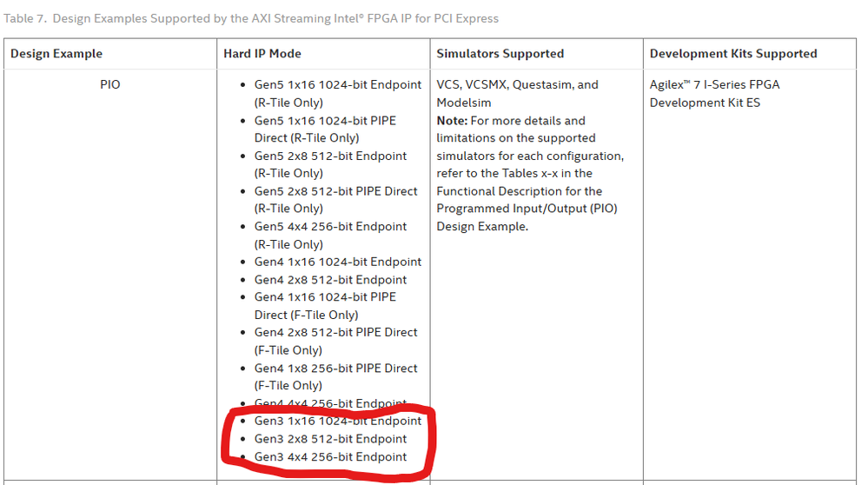
Task: Click Gen5 1x16 1024-bit PIPE Direct entry
Action: 325,121
